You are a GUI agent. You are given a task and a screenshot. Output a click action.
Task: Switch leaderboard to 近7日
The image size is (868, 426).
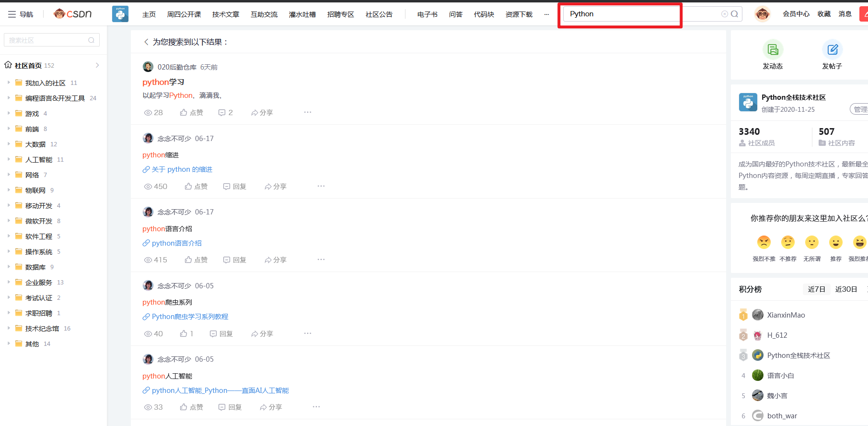[817, 289]
